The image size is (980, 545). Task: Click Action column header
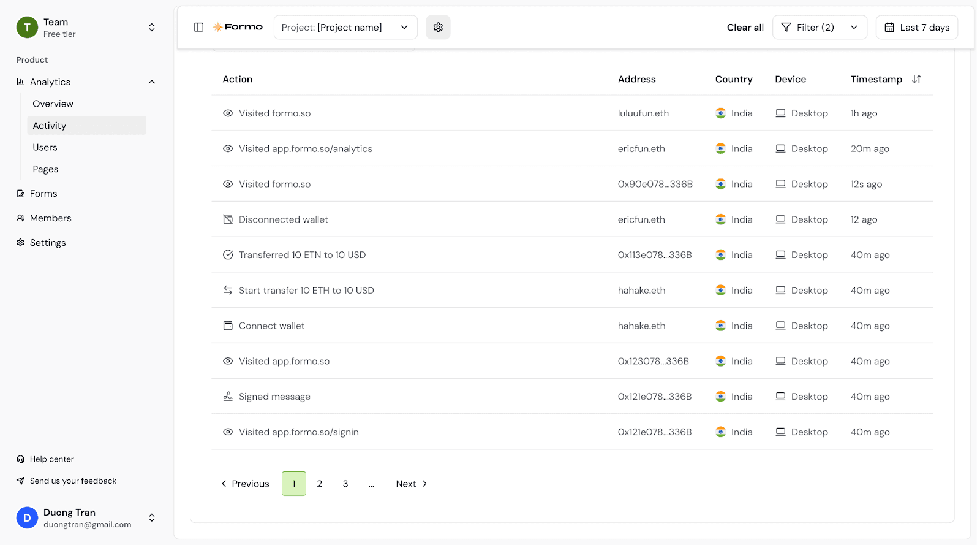[x=238, y=79]
